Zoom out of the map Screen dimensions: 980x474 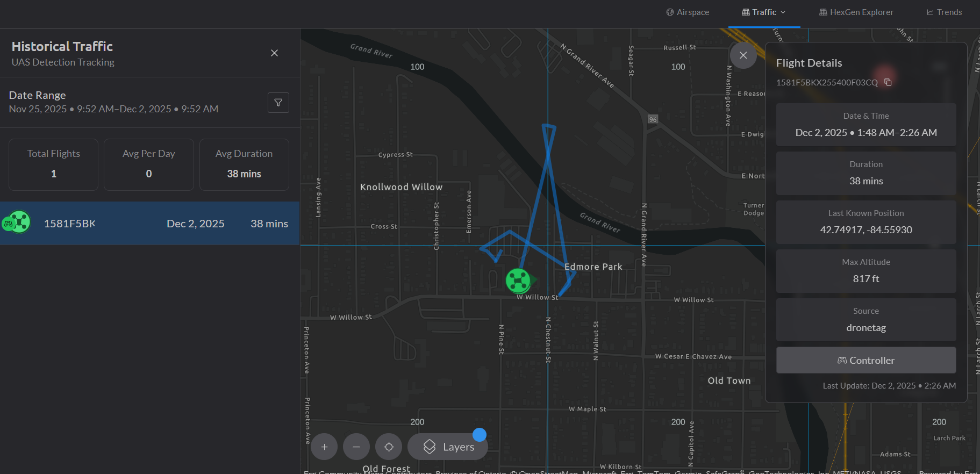click(356, 447)
